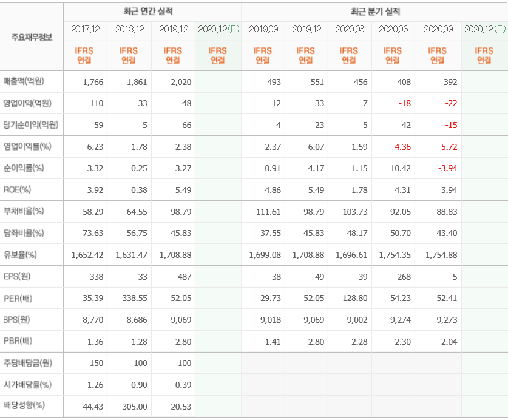Click the 당좌비율(%) row label
The width and height of the screenshot is (508, 420).
[x=24, y=233]
